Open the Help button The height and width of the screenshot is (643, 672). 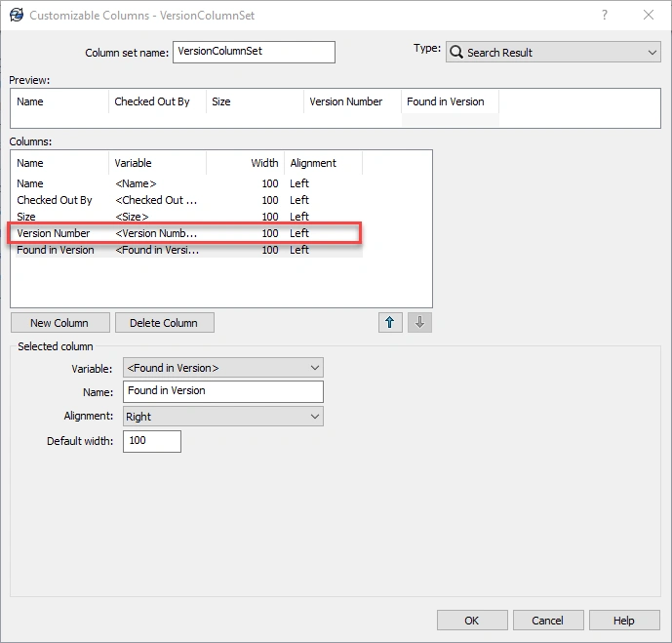(x=624, y=621)
